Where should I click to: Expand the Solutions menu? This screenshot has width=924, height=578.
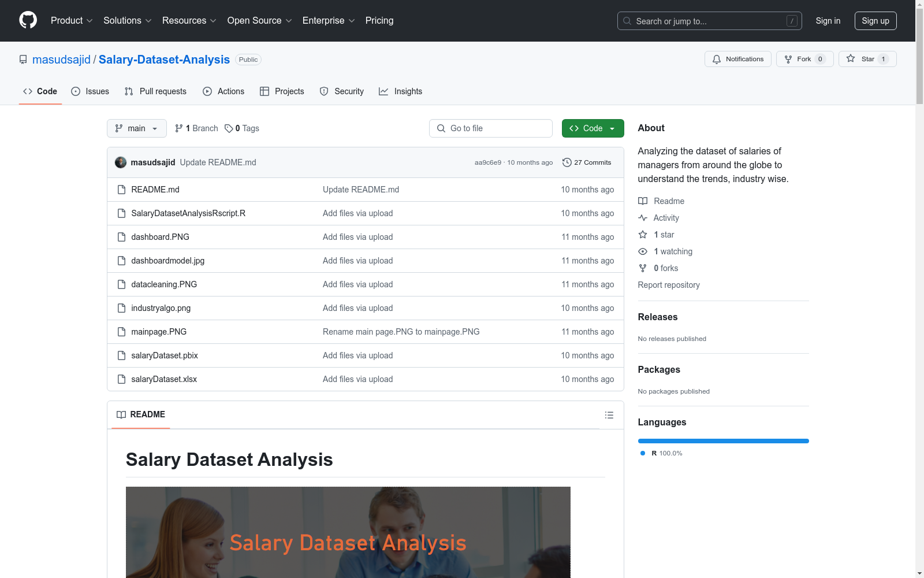[127, 20]
